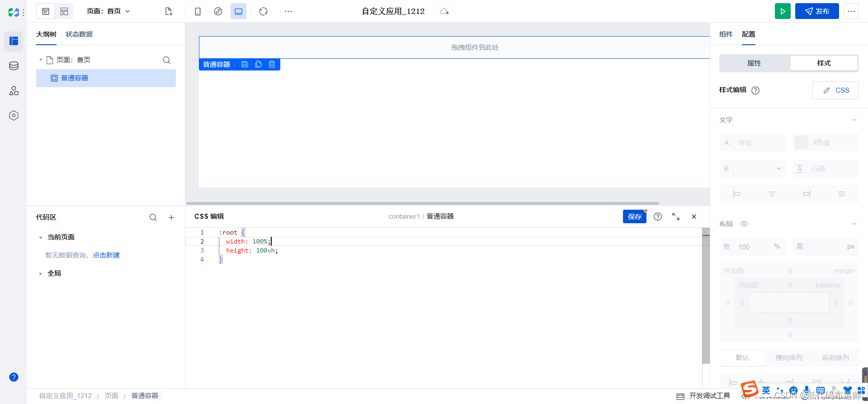Add new item in 代码区 with plus
This screenshot has height=404, width=868.
click(171, 217)
